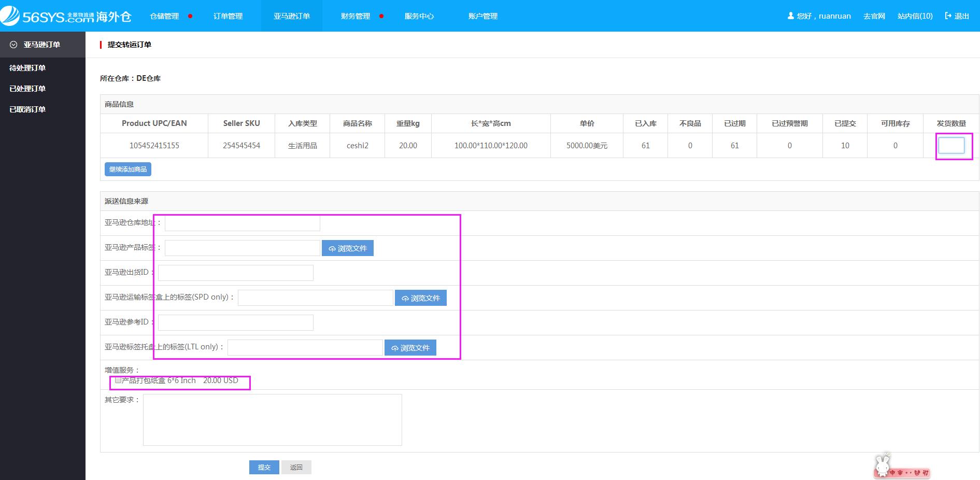
Task: Select 已取消订单 in the sidebar
Action: pyautogui.click(x=26, y=109)
